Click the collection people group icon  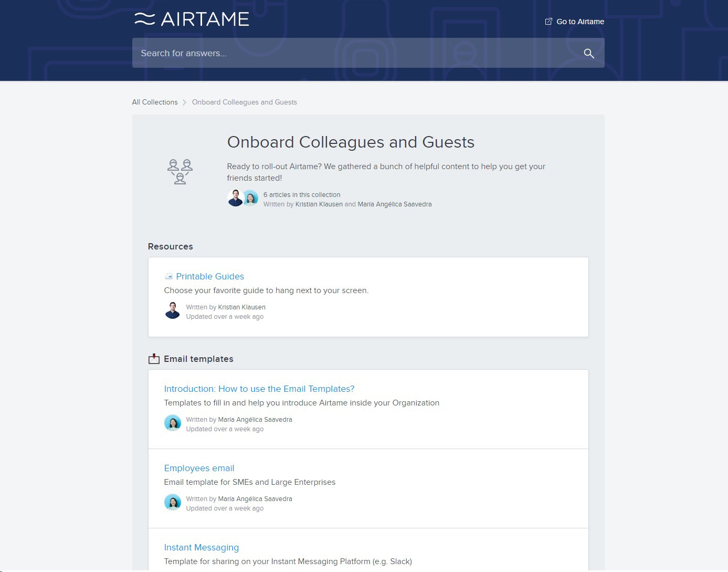[x=180, y=172]
